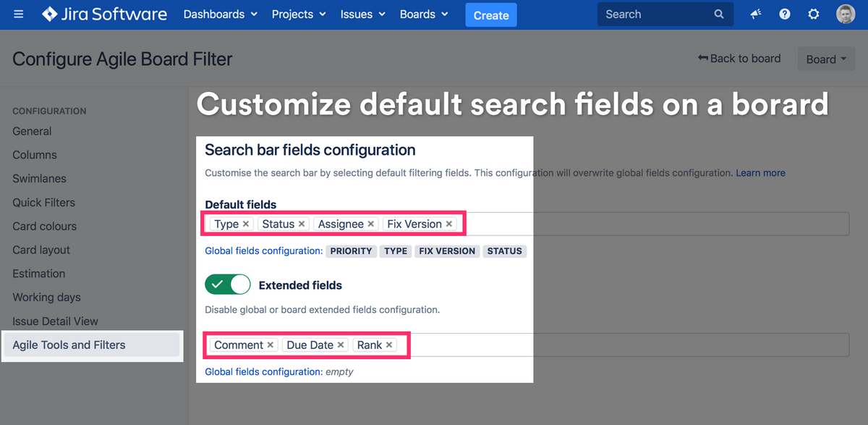Remove the Assignee field tag
This screenshot has width=868, height=425.
(371, 224)
